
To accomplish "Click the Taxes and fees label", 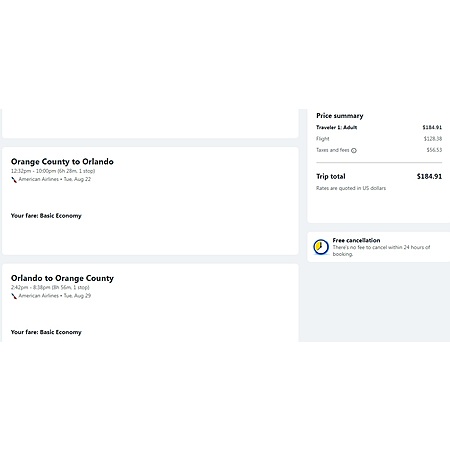I will [333, 150].
